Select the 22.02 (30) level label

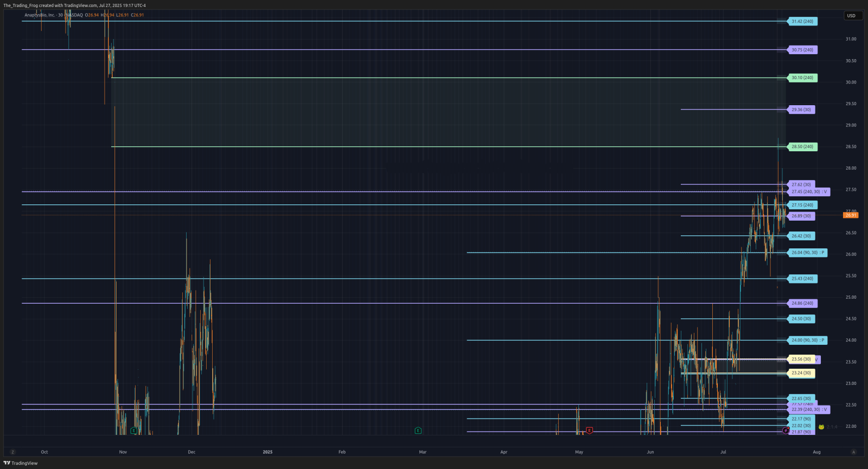click(801, 426)
